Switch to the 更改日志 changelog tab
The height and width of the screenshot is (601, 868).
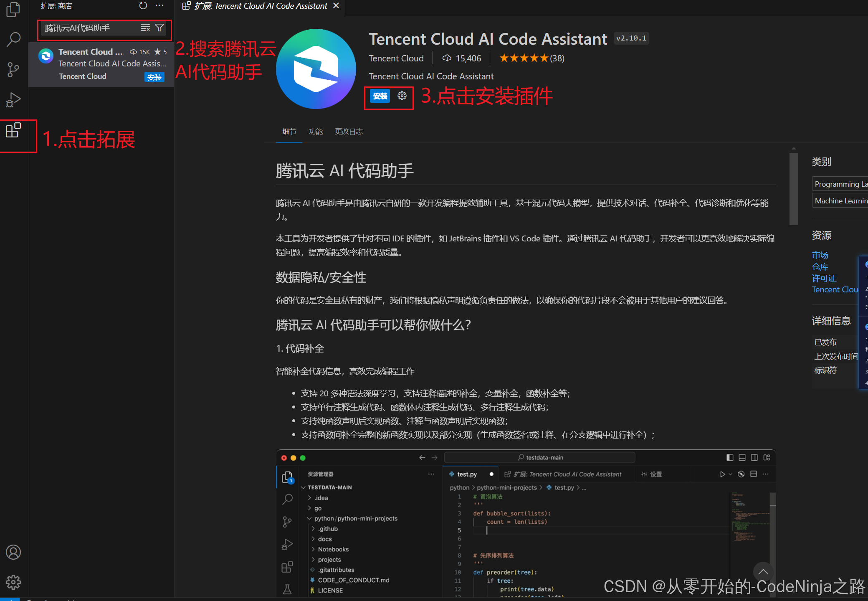[x=349, y=132]
